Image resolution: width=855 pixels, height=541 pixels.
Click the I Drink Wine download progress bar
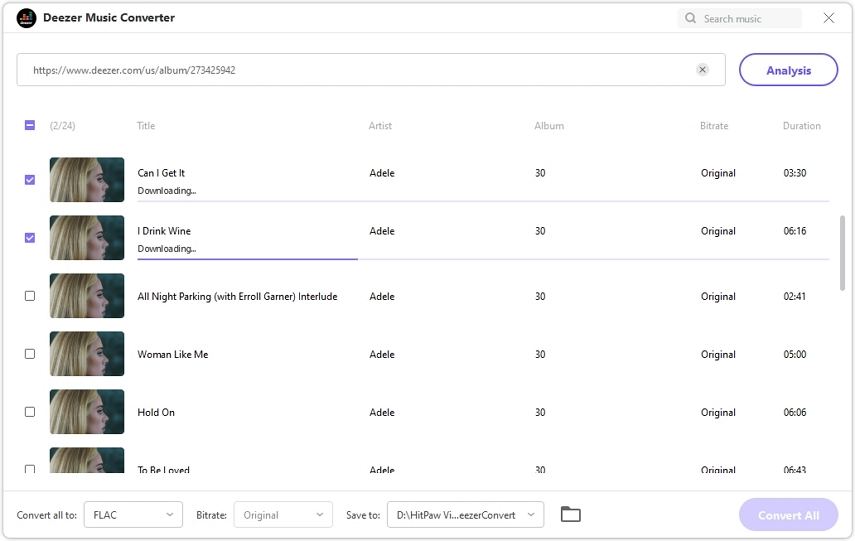483,259
